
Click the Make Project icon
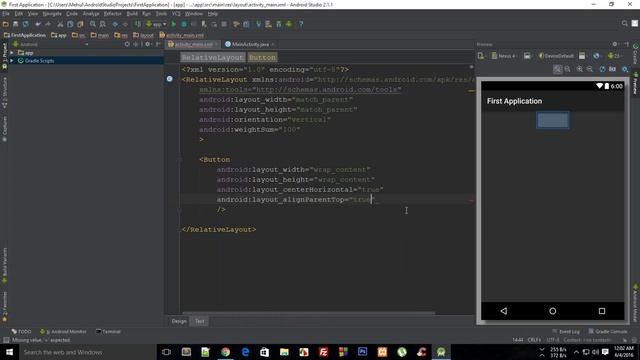click(x=138, y=24)
